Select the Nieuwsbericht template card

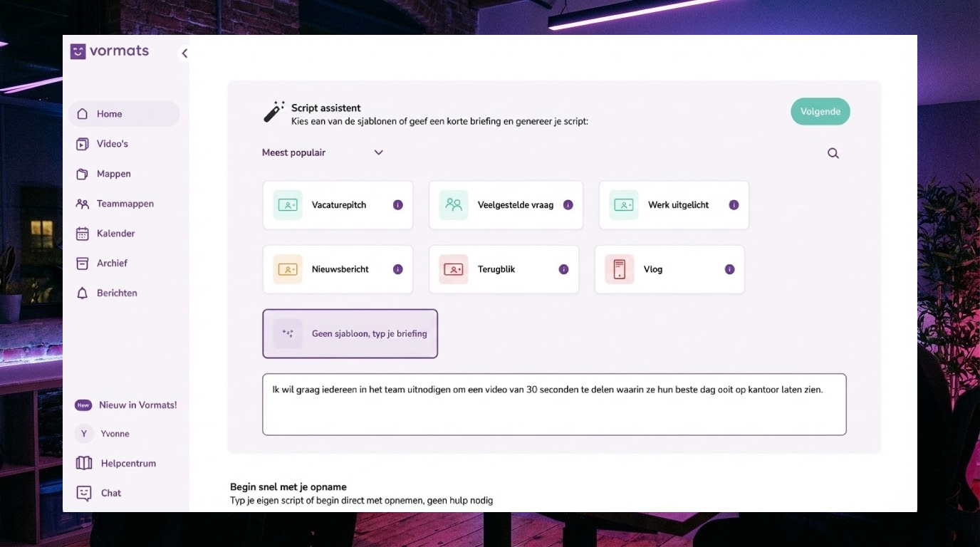[x=338, y=269]
